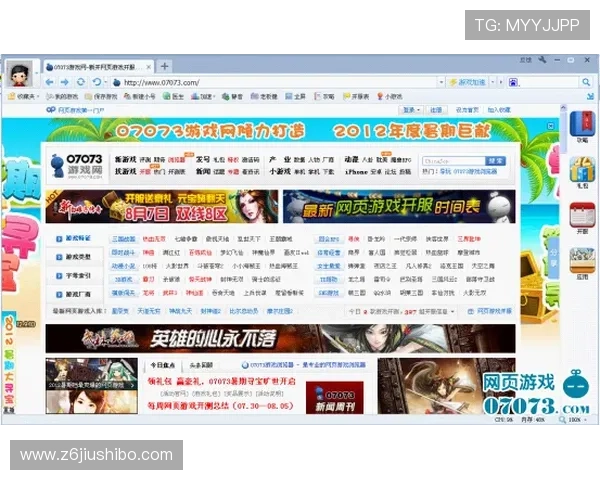Expand the address bar dropdown arrow

pos(439,81)
